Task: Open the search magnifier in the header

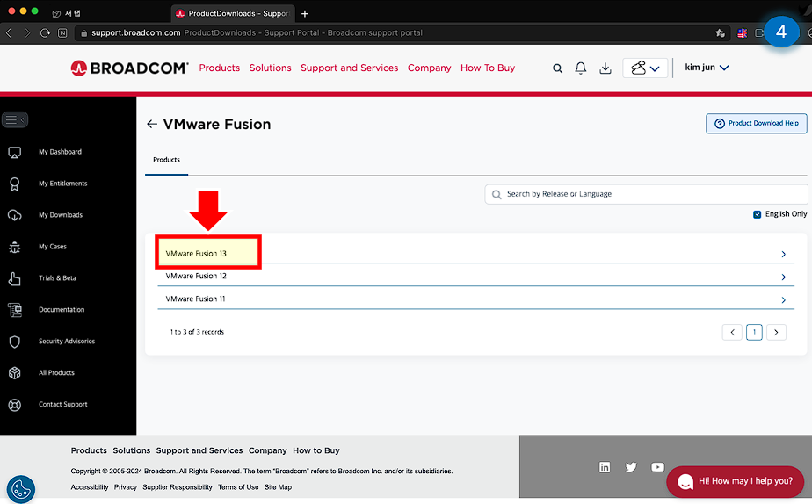Action: 557,68
